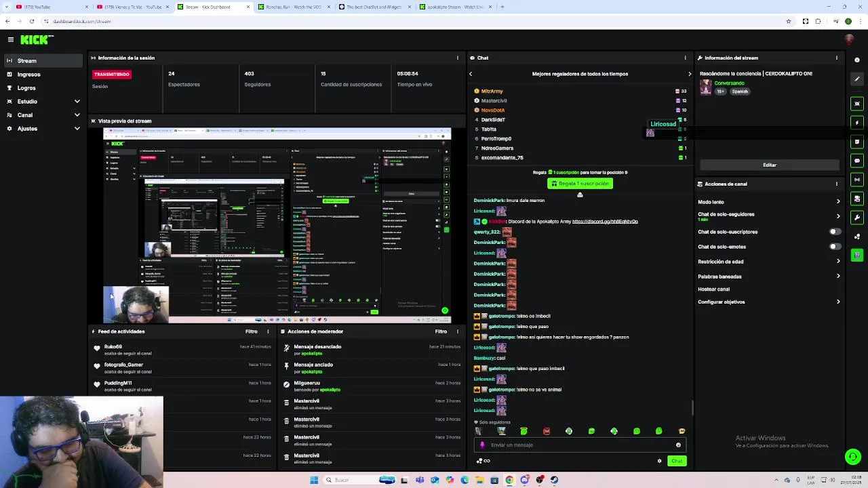Screen dimensions: 868x488
Task: Toggle the chat panel icon in right toolbar
Action: pyautogui.click(x=857, y=161)
